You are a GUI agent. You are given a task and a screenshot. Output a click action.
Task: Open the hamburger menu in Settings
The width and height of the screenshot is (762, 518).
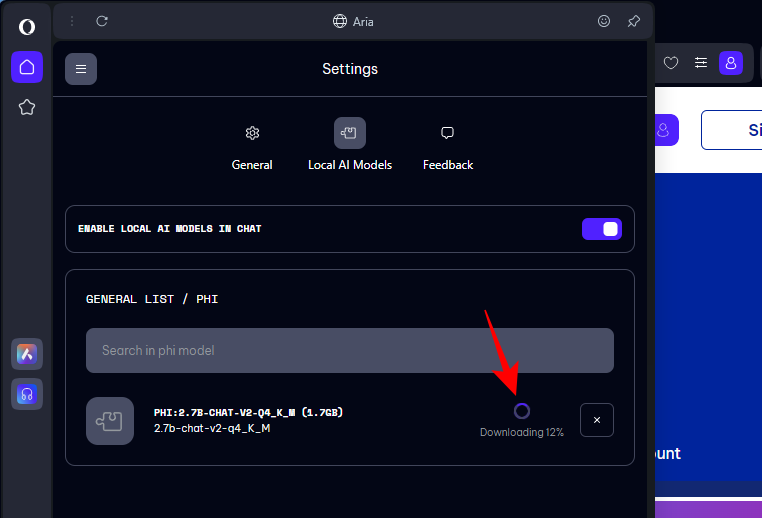coord(81,69)
